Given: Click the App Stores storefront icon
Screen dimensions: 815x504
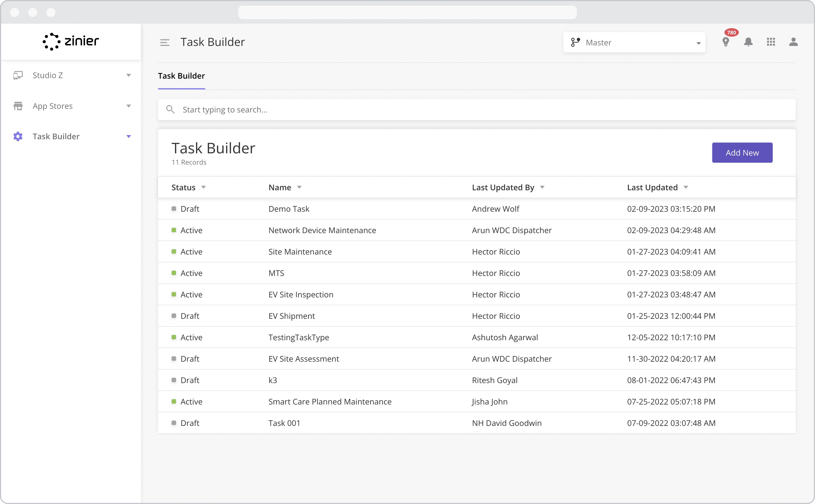Looking at the screenshot, I should [18, 106].
